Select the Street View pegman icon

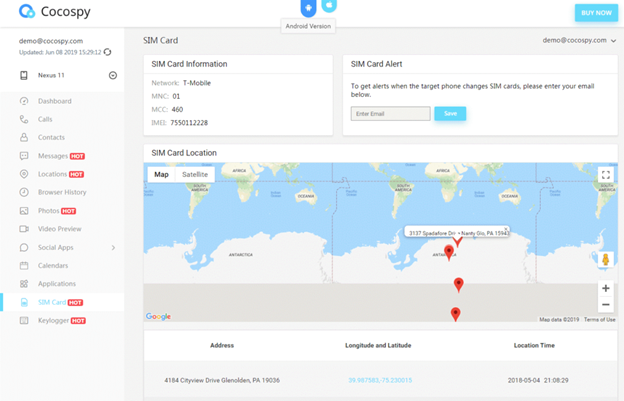pyautogui.click(x=606, y=259)
